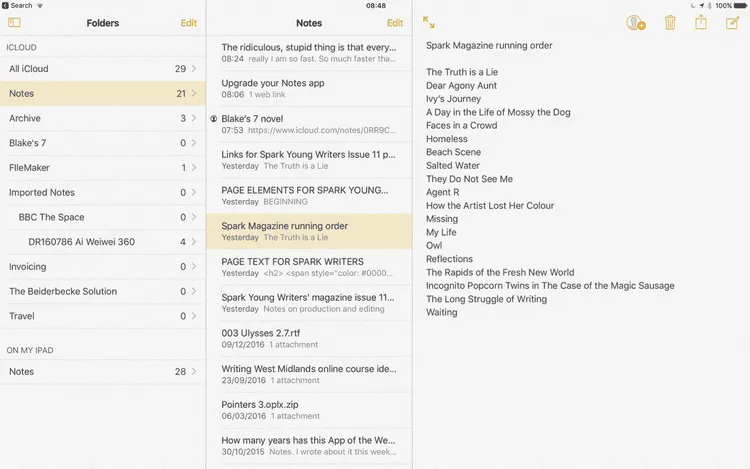Select the FileMaker folder

click(x=103, y=167)
